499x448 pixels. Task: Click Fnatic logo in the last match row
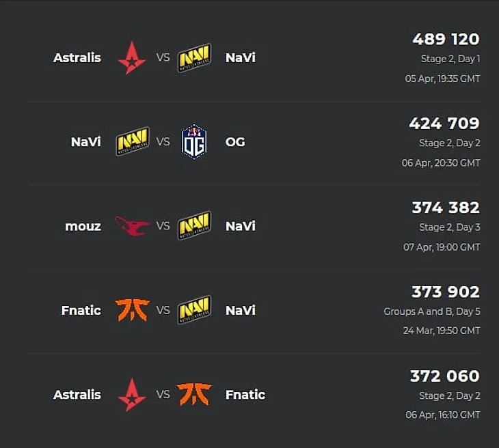click(x=194, y=394)
